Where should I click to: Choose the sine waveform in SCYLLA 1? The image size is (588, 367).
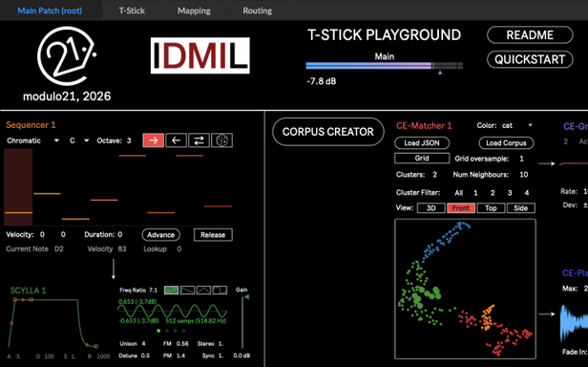[x=172, y=290]
